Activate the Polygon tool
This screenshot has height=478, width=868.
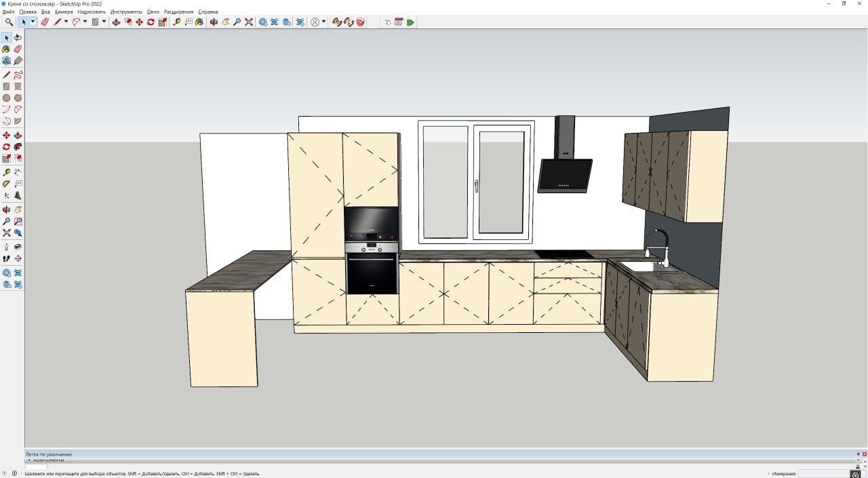(18, 98)
